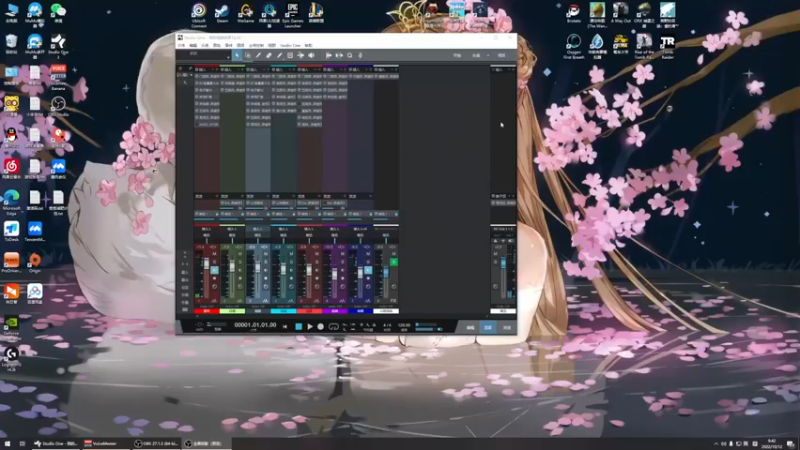Click the tempo 120.00 field
800x450 pixels.
[404, 326]
